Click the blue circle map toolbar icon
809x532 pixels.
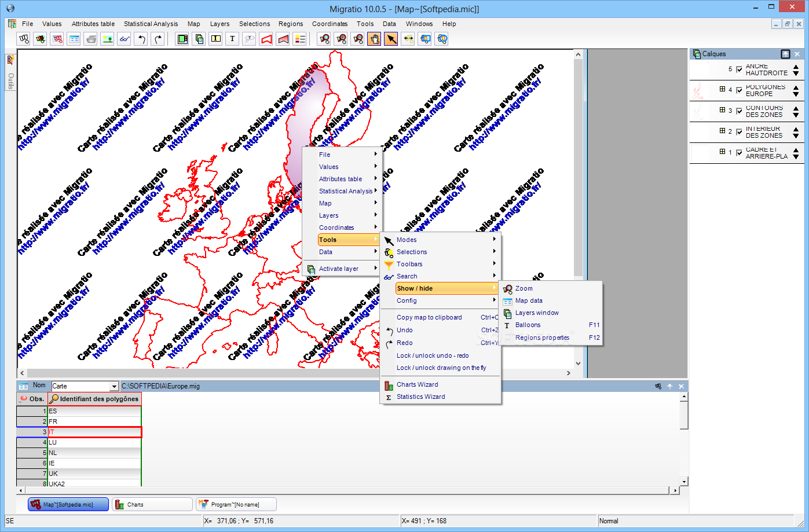coord(442,39)
